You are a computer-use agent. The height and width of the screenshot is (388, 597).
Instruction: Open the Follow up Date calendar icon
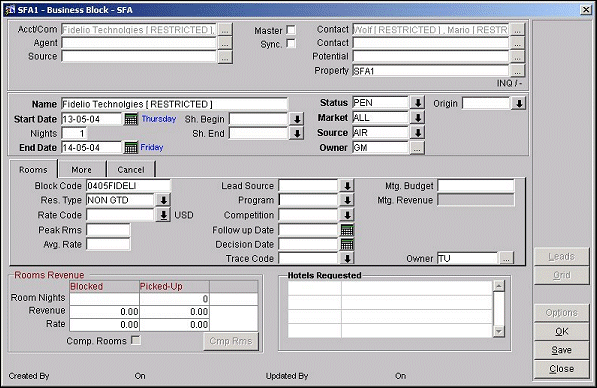[x=347, y=230]
